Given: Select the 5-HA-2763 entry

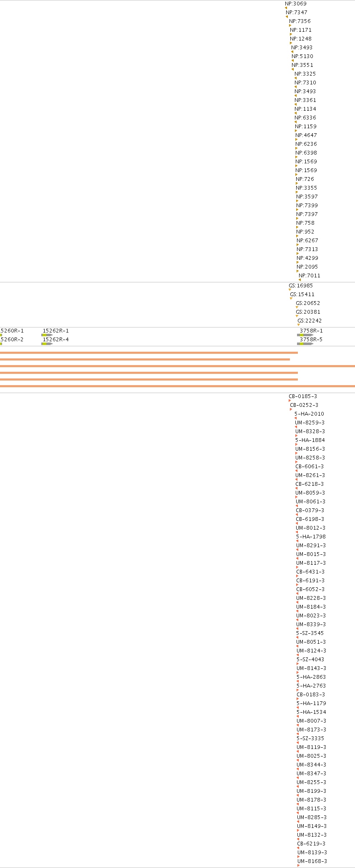Looking at the screenshot, I should 311,686.
